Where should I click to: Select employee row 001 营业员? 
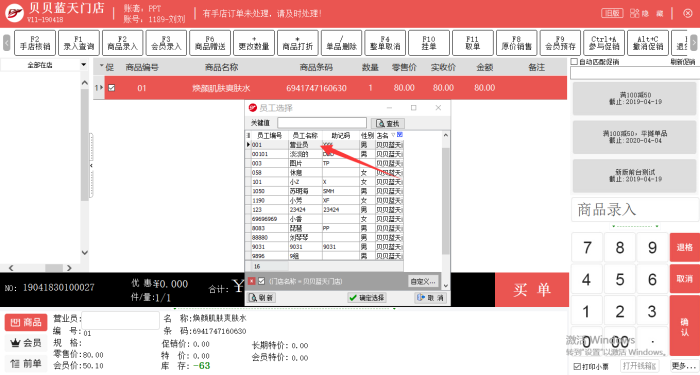click(325, 145)
